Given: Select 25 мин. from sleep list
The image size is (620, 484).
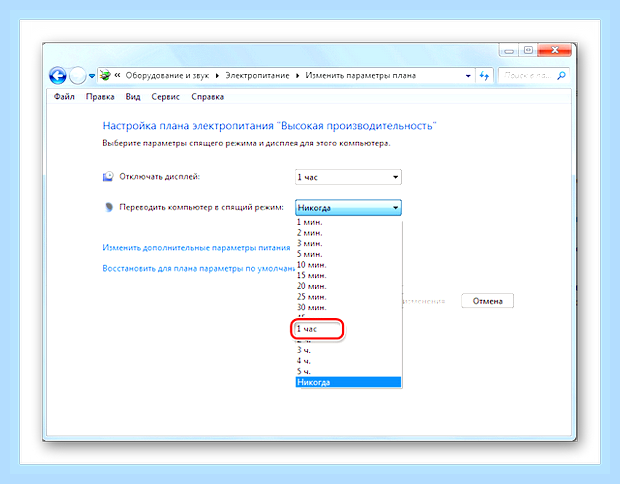Looking at the screenshot, I should coord(348,297).
